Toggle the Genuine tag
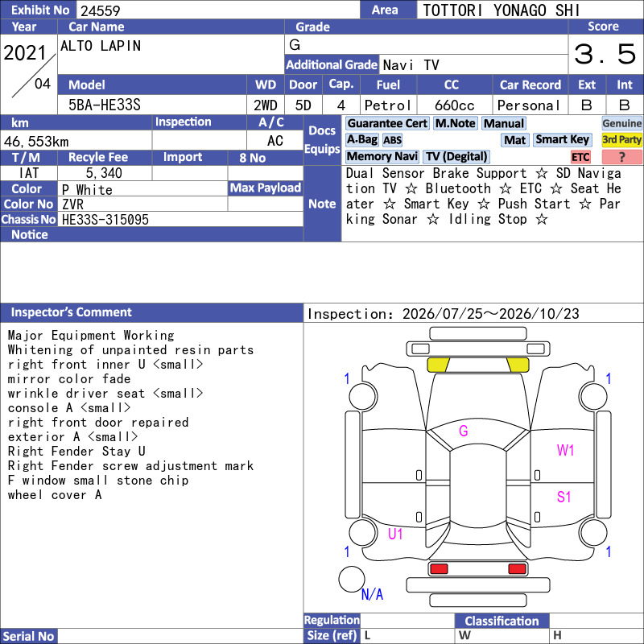The width and height of the screenshot is (644, 644). (621, 123)
